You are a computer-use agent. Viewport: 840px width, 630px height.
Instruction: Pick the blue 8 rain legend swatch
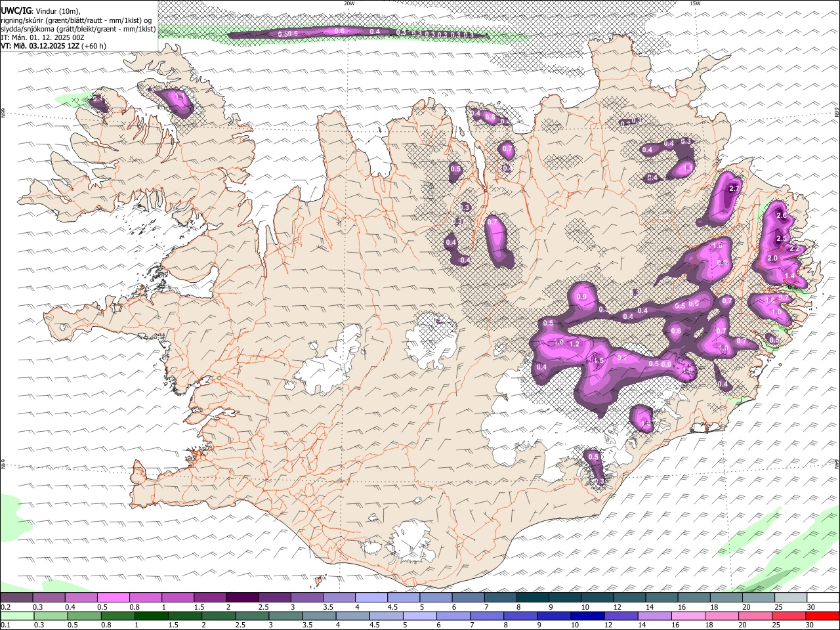click(520, 616)
